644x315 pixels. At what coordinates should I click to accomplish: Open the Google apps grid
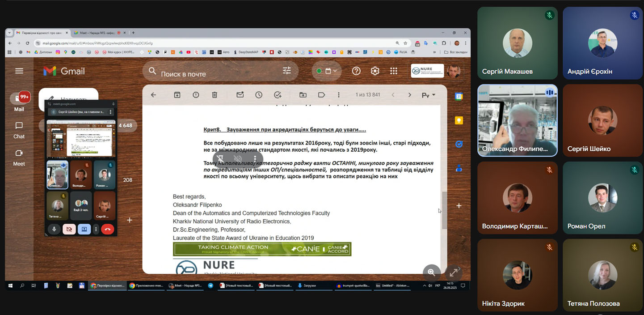pos(394,71)
